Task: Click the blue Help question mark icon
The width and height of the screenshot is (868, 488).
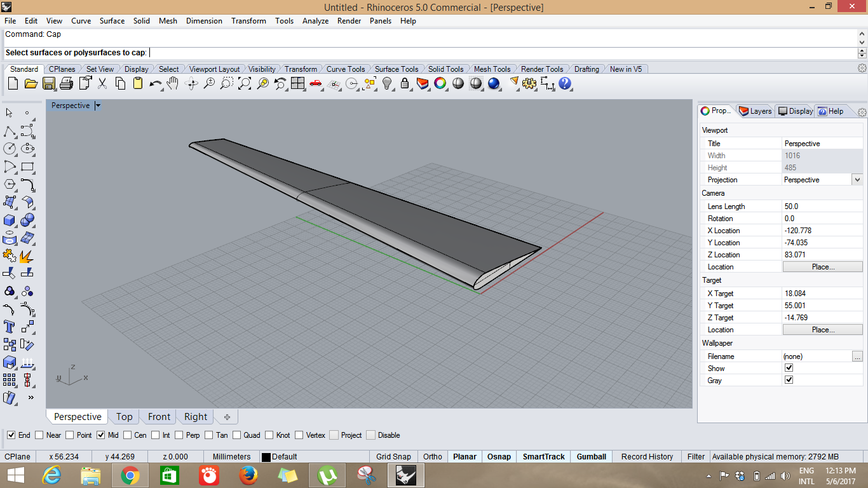Action: [x=565, y=83]
